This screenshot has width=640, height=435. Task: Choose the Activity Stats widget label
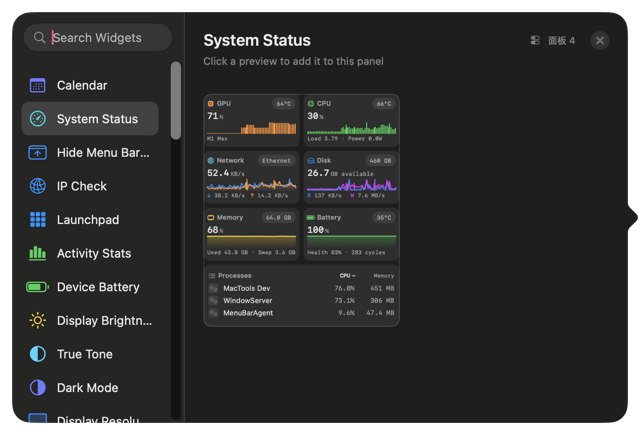coord(94,253)
